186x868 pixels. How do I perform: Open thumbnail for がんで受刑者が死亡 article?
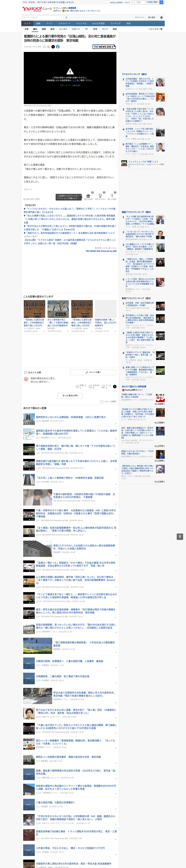coord(58,309)
